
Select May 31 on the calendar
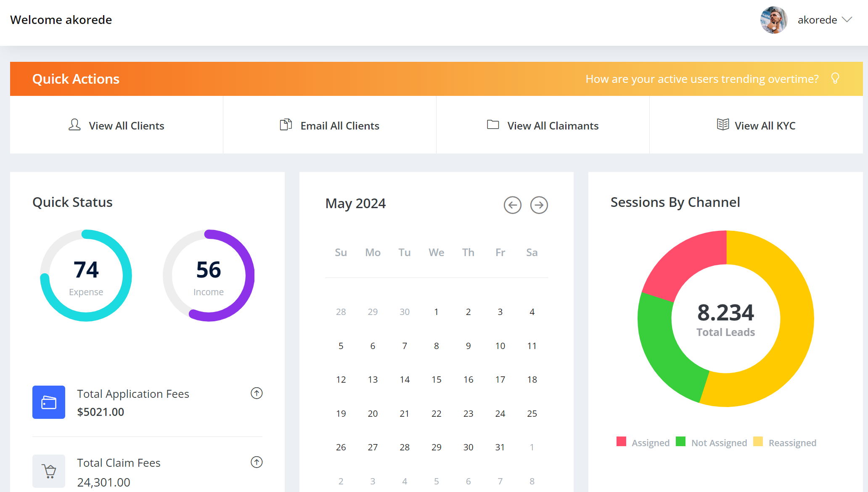pos(500,447)
